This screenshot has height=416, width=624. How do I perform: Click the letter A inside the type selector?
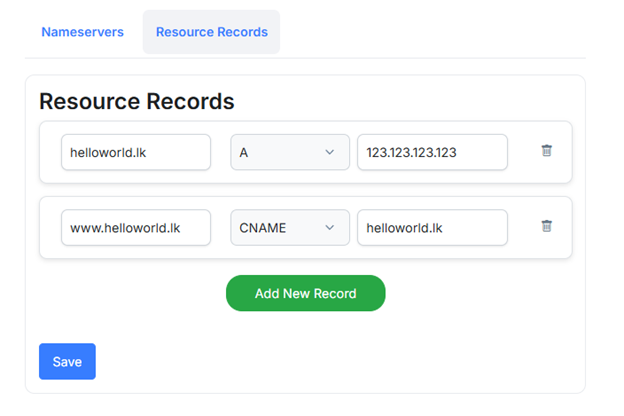[244, 152]
